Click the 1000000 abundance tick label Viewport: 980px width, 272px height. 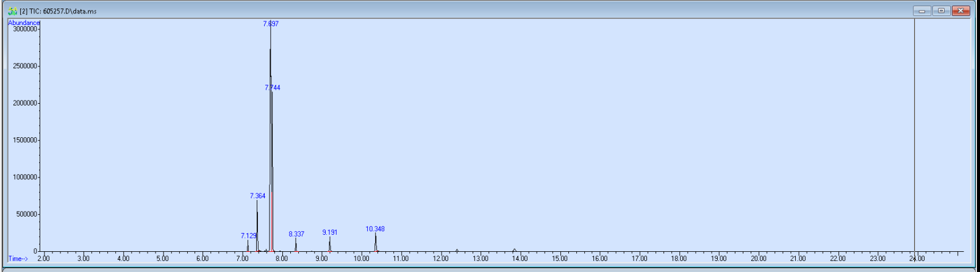click(x=25, y=177)
